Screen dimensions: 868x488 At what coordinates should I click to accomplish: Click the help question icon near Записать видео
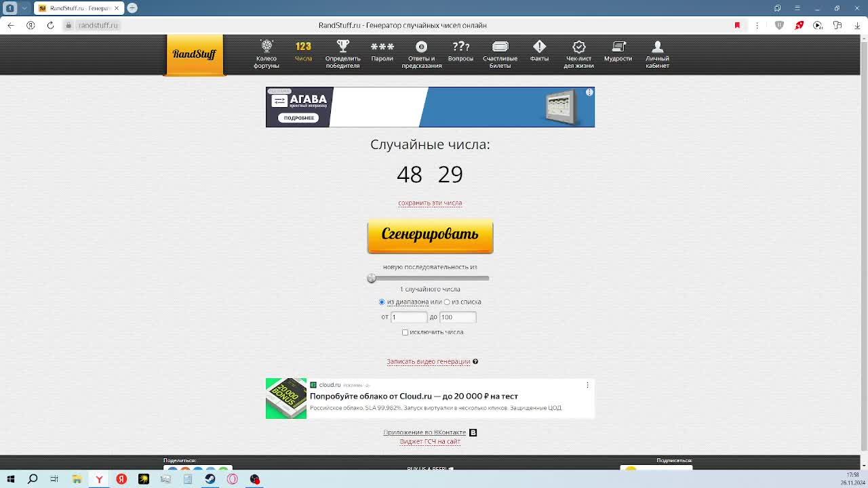point(475,361)
